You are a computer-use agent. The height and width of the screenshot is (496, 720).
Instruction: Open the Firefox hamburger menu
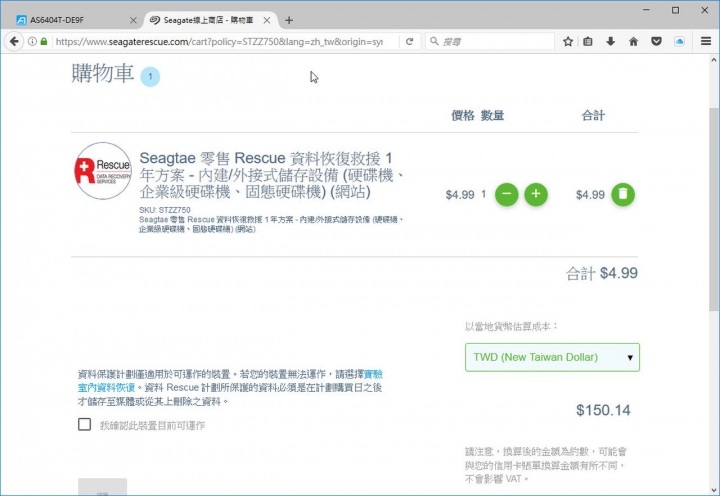click(x=706, y=41)
